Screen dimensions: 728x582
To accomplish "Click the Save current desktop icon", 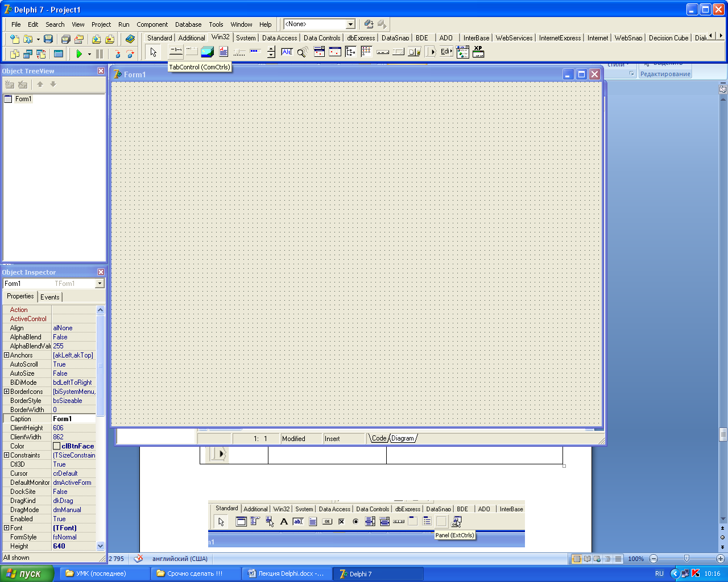I will click(369, 24).
